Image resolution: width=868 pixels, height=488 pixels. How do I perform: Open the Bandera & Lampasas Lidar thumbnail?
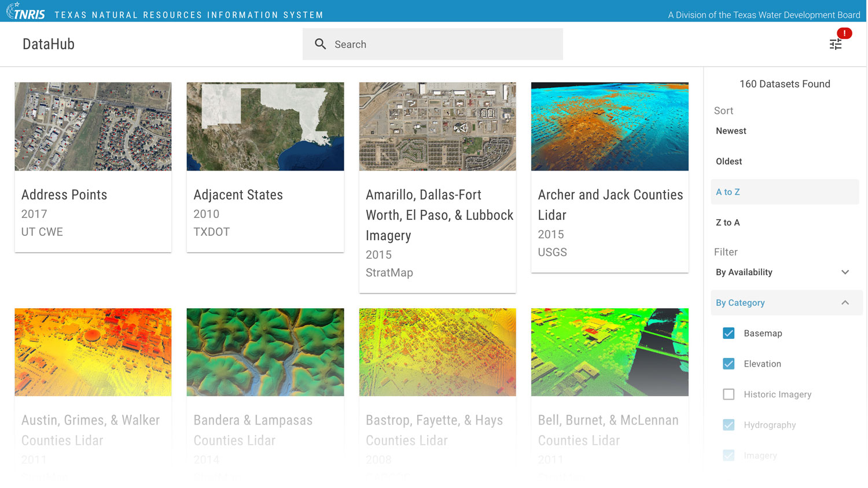point(265,352)
